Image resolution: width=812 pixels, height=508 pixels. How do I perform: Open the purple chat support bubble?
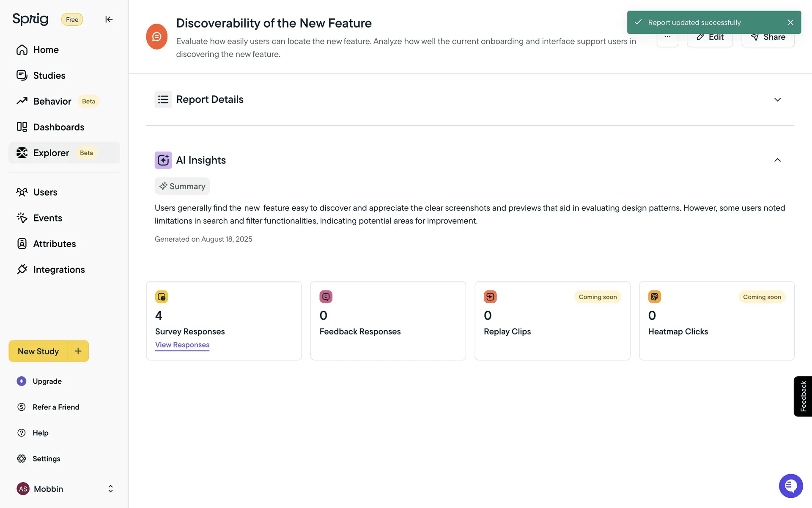pos(790,486)
